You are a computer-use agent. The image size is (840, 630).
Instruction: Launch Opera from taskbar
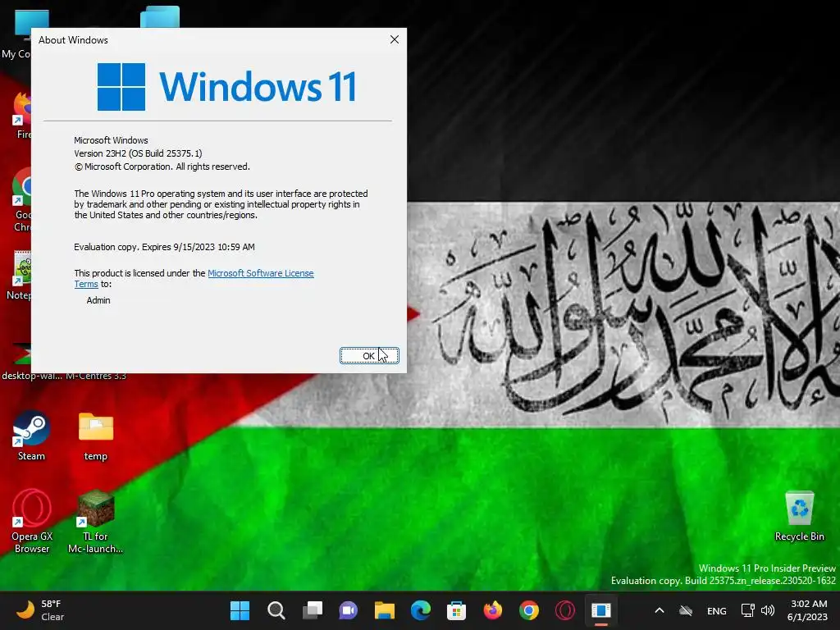coord(565,610)
